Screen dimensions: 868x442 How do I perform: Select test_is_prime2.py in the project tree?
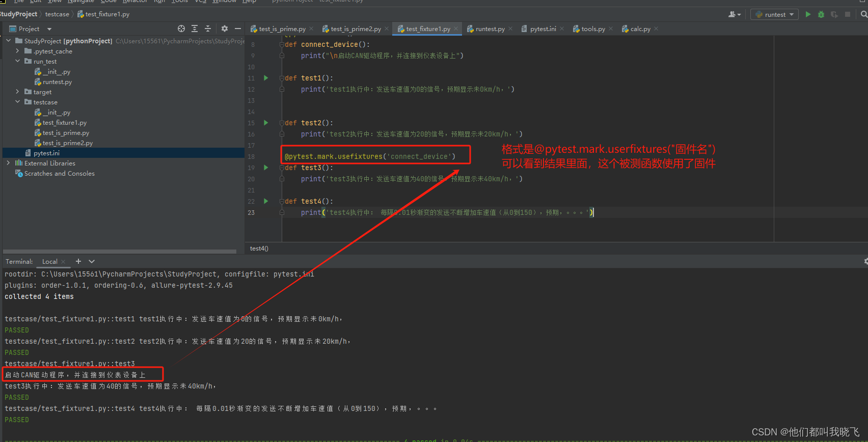pos(68,143)
